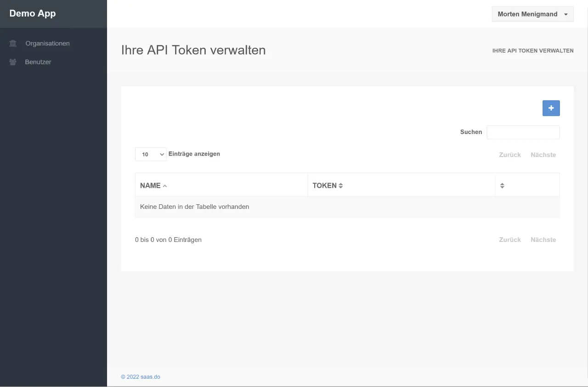Click the top Nächste pagination button
The width and height of the screenshot is (588, 387).
(x=543, y=155)
